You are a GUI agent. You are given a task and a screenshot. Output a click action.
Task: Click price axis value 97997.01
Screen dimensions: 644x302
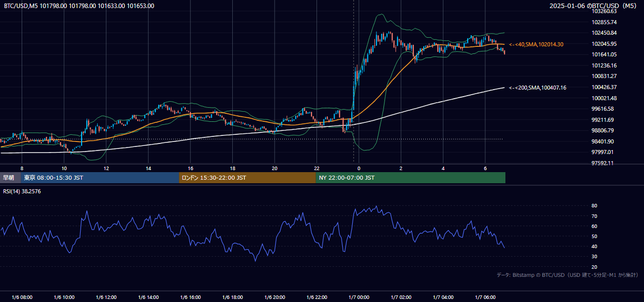click(603, 152)
